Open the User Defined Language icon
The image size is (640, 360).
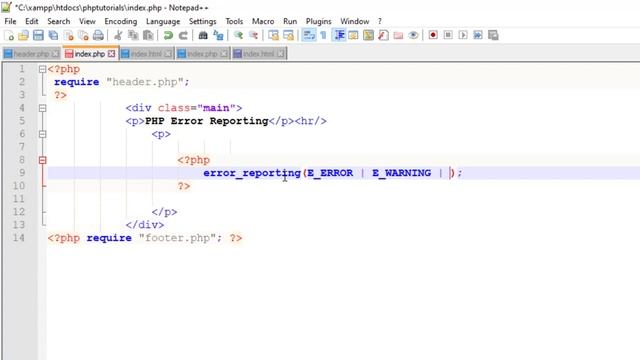tap(353, 36)
